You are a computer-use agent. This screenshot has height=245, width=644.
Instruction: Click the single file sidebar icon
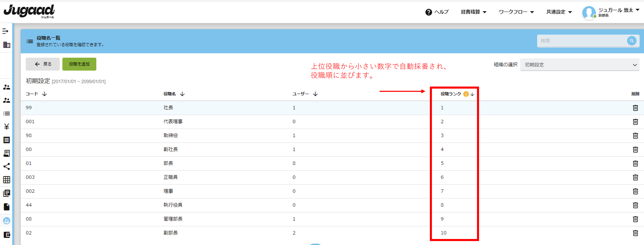click(x=6, y=207)
